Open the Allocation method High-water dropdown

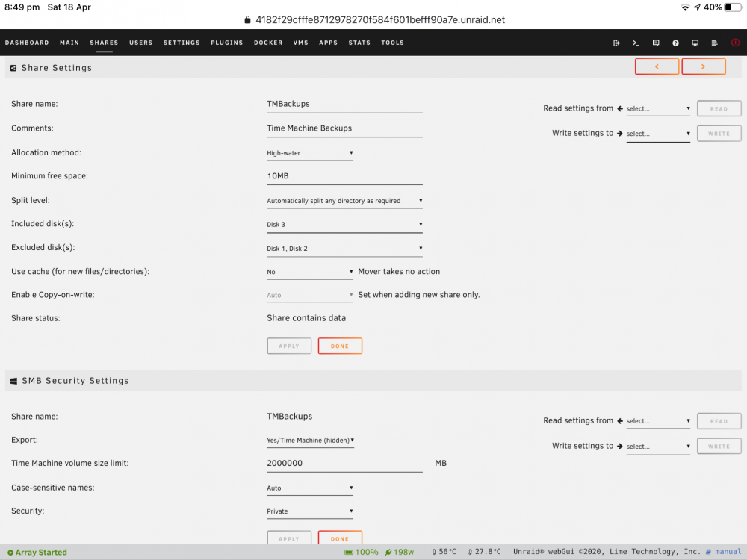310,153
